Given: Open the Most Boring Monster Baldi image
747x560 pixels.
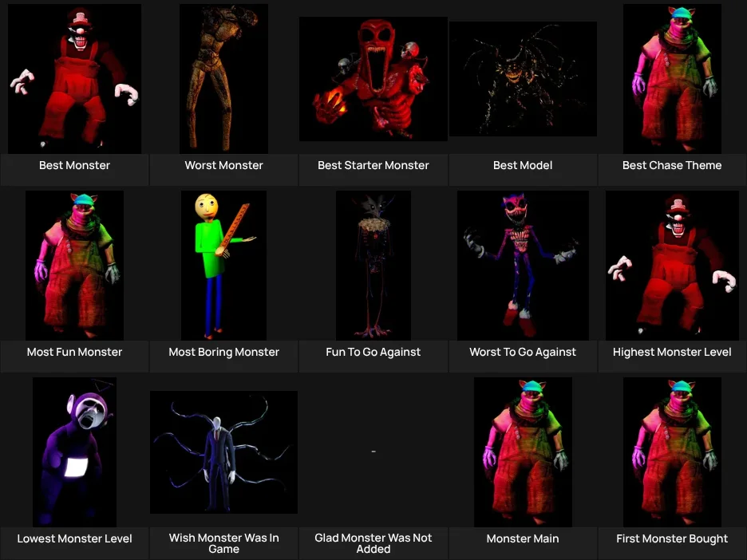Looking at the screenshot, I should pyautogui.click(x=223, y=265).
